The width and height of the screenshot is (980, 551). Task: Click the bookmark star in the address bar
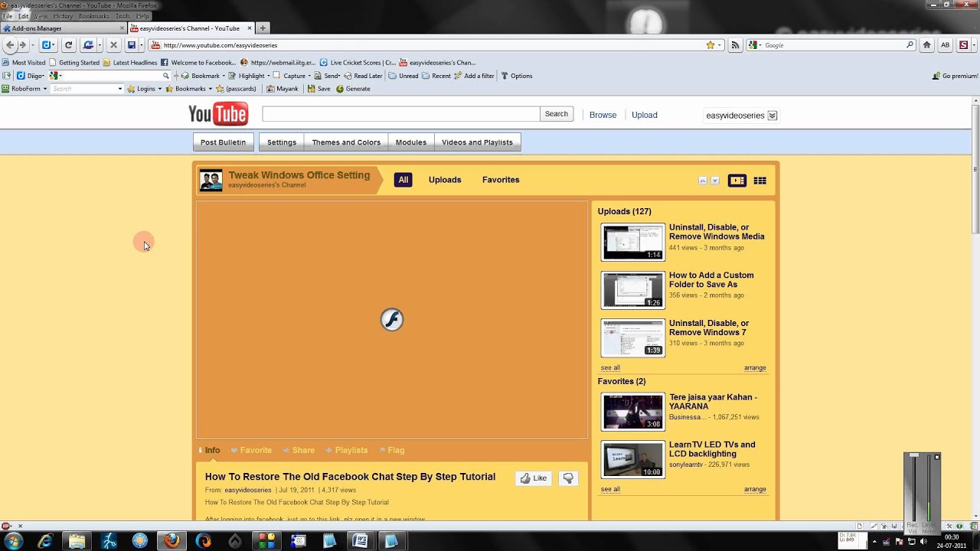(x=710, y=45)
